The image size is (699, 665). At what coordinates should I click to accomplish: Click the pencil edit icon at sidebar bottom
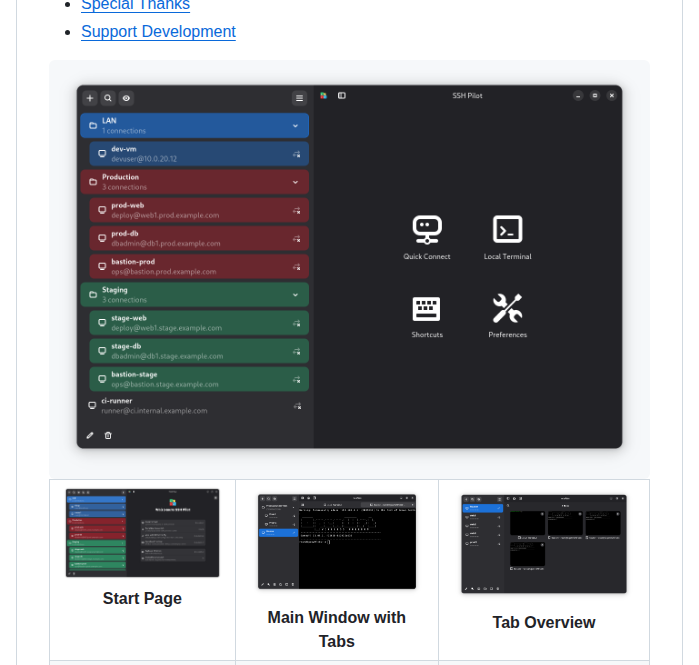[x=90, y=435]
